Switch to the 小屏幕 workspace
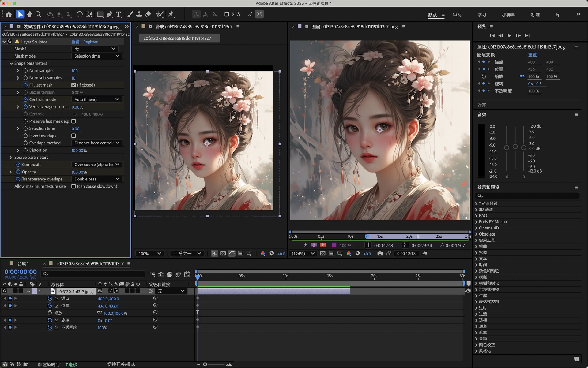 [508, 14]
